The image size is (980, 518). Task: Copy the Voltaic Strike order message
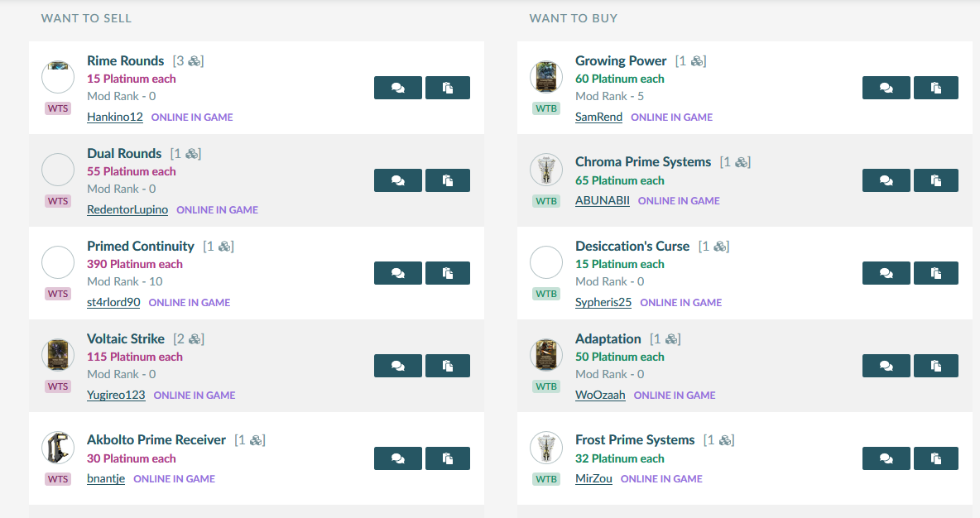[448, 366]
